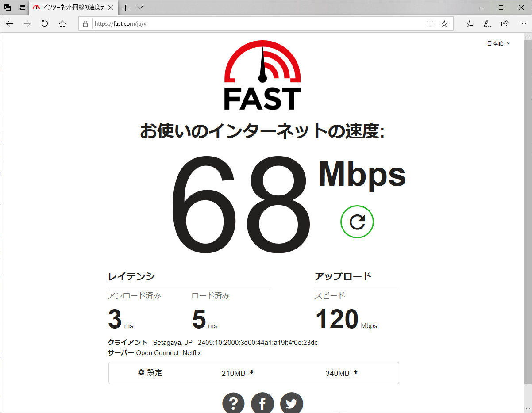Close the current browser tab
The image size is (532, 413).
click(x=110, y=8)
